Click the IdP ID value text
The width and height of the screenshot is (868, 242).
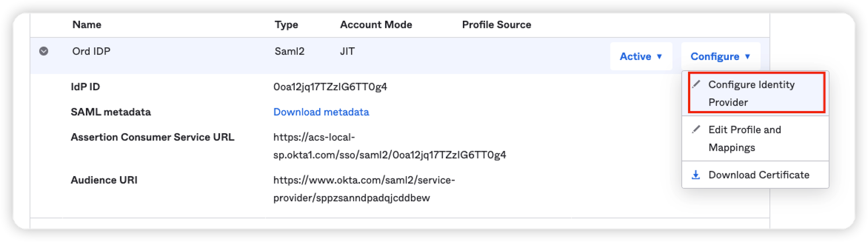click(x=330, y=87)
